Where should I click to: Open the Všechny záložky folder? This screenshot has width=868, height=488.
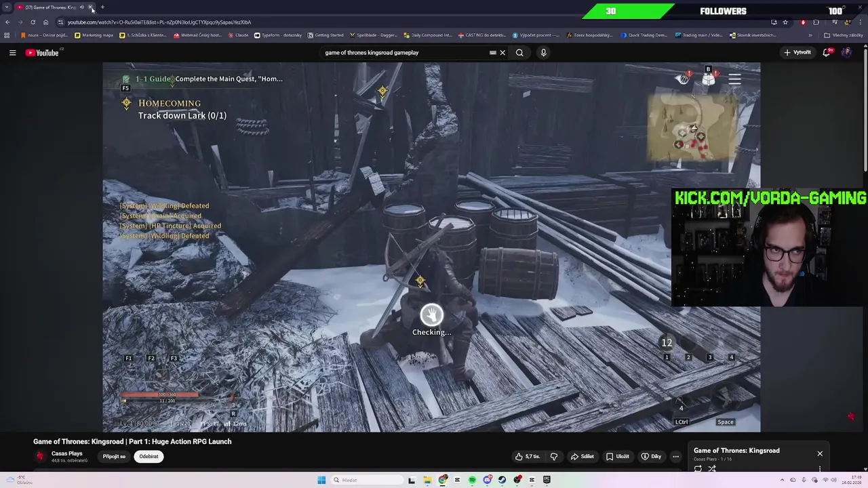click(844, 35)
